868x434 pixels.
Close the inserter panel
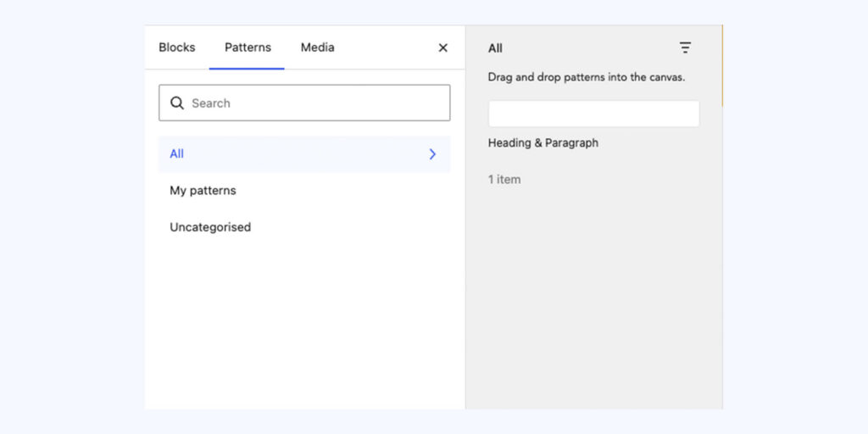[442, 48]
